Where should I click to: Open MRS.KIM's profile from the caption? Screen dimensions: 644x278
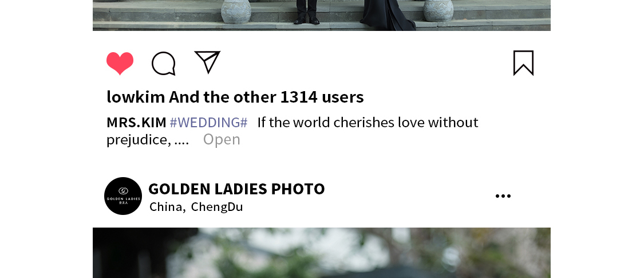pos(136,123)
